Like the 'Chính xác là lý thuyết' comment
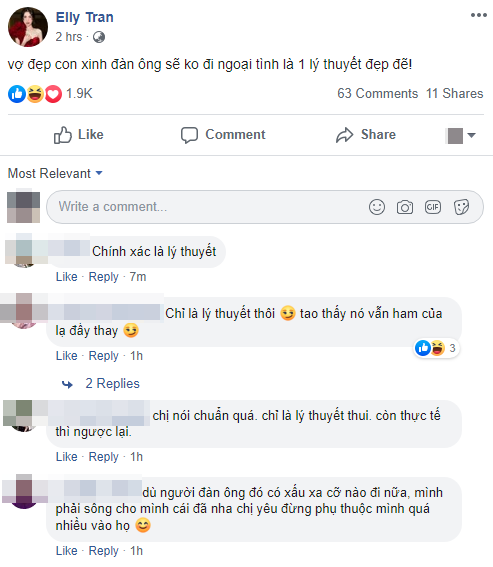 click(67, 277)
